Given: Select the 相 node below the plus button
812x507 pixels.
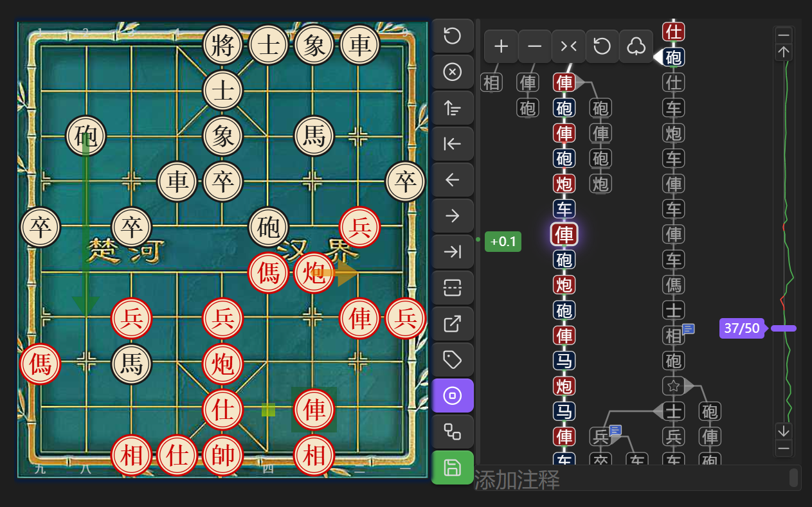Looking at the screenshot, I should 492,82.
